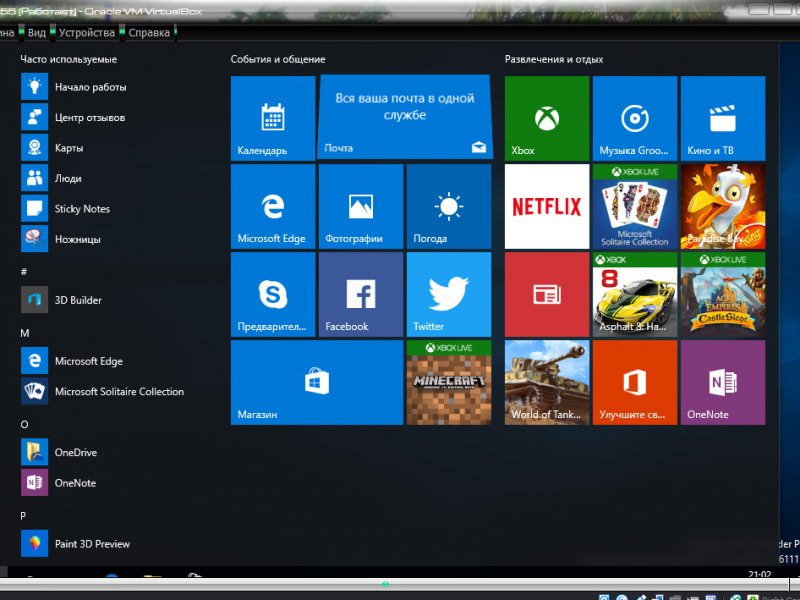The image size is (800, 600).
Task: Open the Погода weather tile
Action: pos(449,207)
